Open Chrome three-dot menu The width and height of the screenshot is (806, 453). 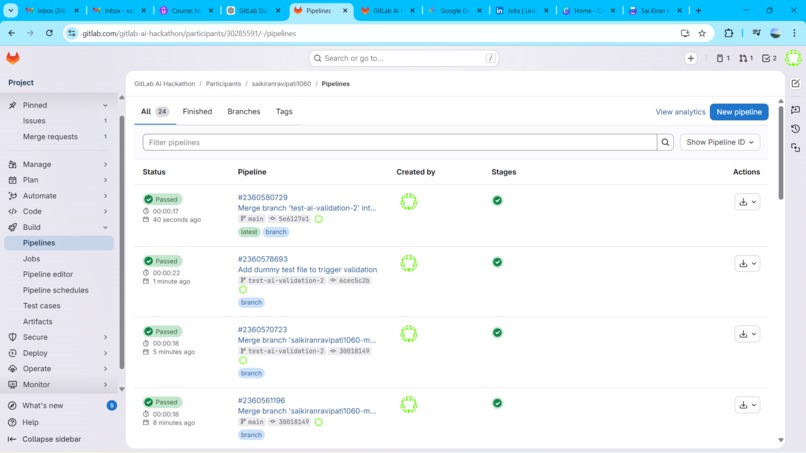click(x=794, y=33)
